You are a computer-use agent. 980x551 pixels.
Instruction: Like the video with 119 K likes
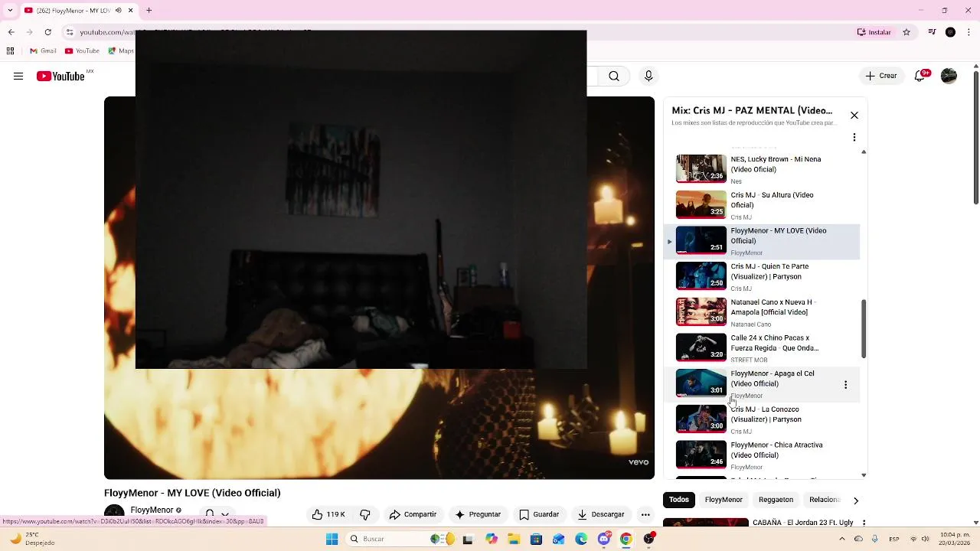(328, 514)
